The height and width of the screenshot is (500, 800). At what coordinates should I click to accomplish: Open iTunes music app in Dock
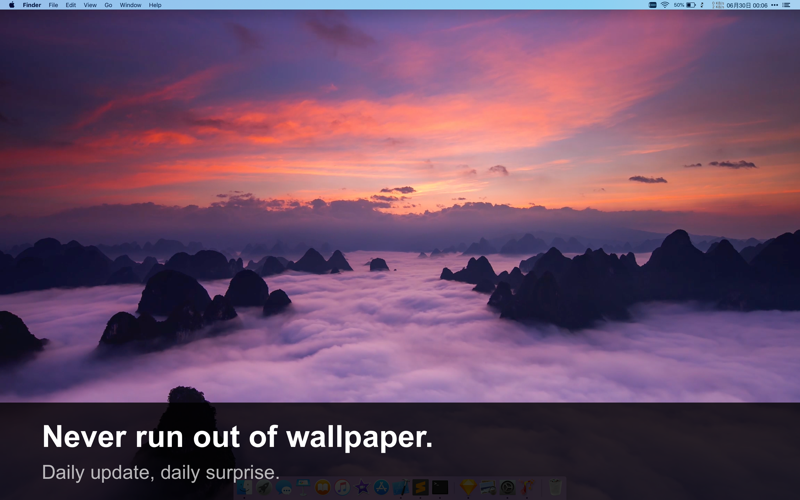(x=342, y=488)
